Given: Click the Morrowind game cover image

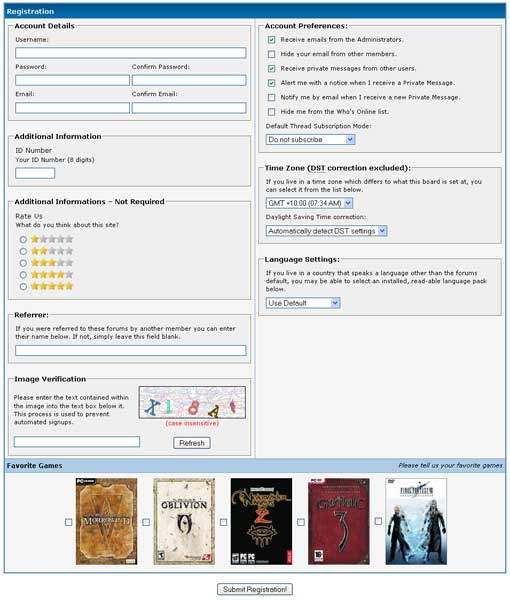Looking at the screenshot, I should (x=106, y=521).
